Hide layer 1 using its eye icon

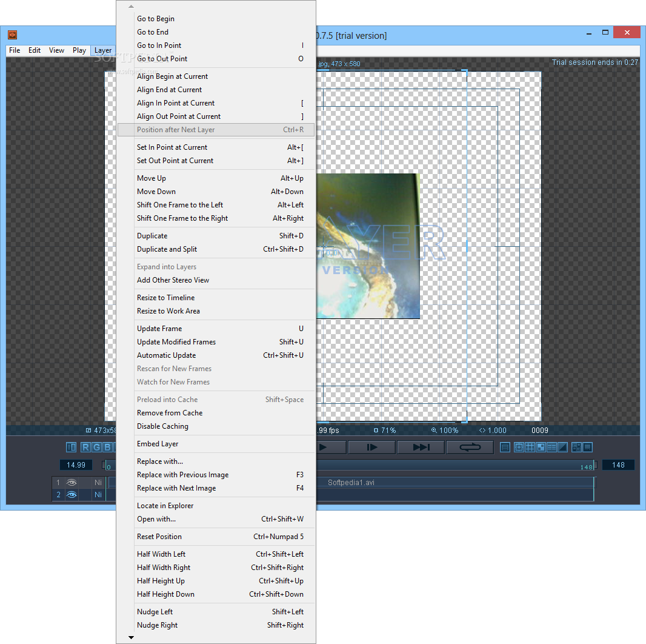(72, 482)
